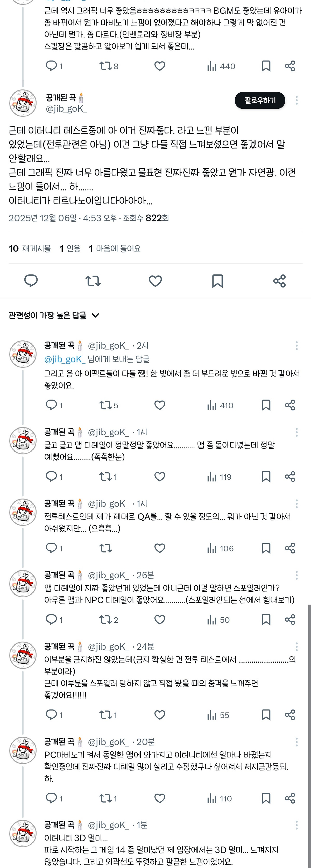Reply to the main post using the speech bubble
This screenshot has width=311, height=868.
tap(31, 281)
